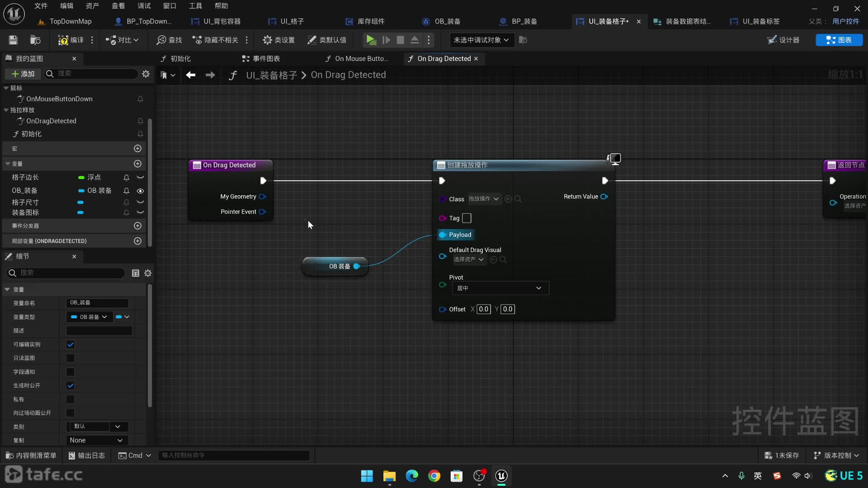
Task: Toggle 私有 checkbox setting
Action: (71, 399)
